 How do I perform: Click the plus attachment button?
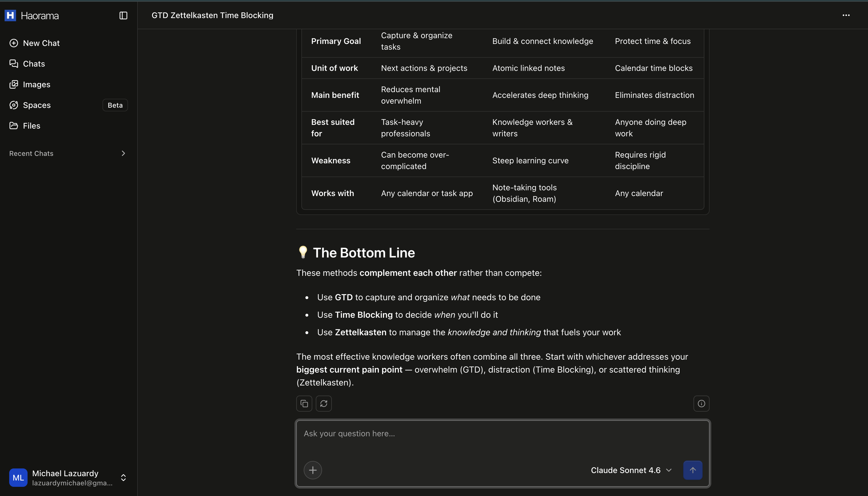[x=312, y=470]
